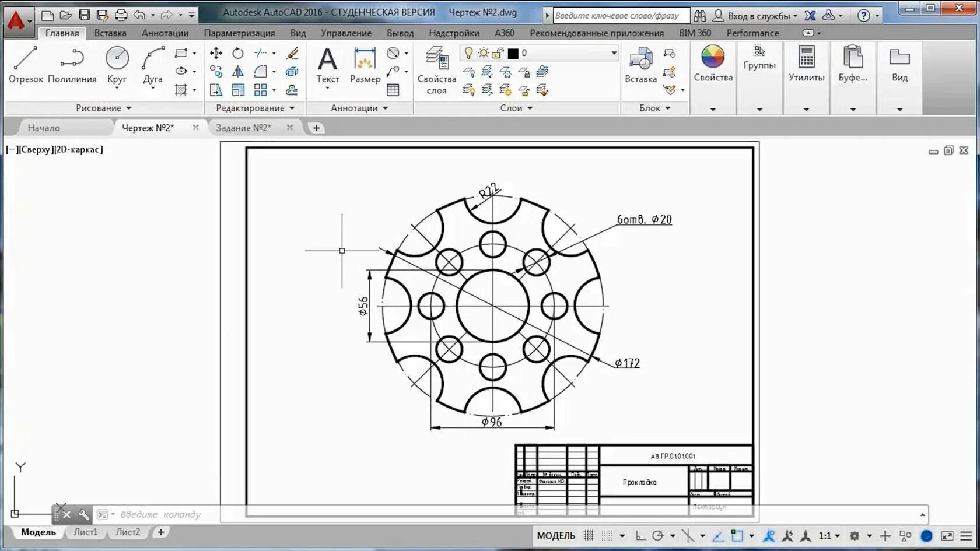Select the Copy tool in Редактирование
980x551 pixels.
[x=216, y=72]
